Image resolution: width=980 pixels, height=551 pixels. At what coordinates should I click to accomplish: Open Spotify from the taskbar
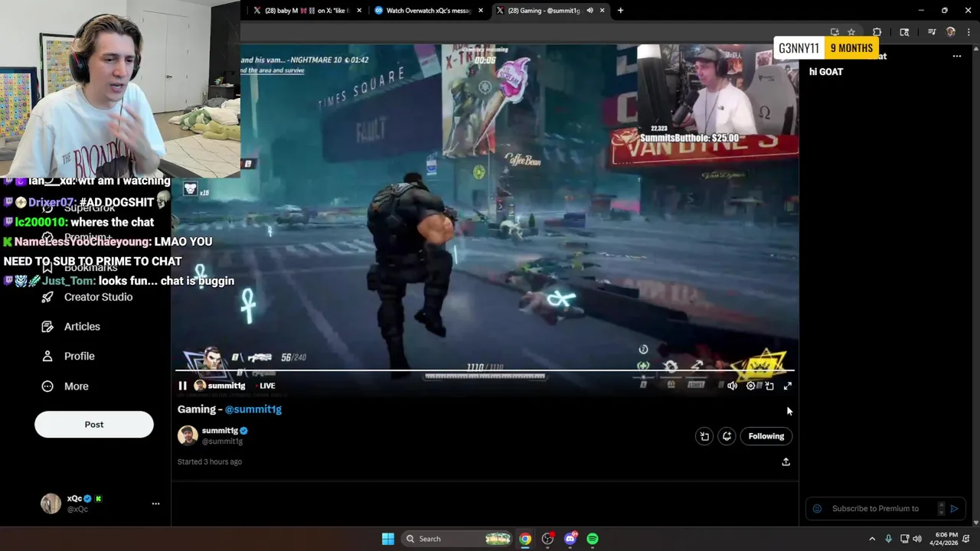[x=593, y=539]
